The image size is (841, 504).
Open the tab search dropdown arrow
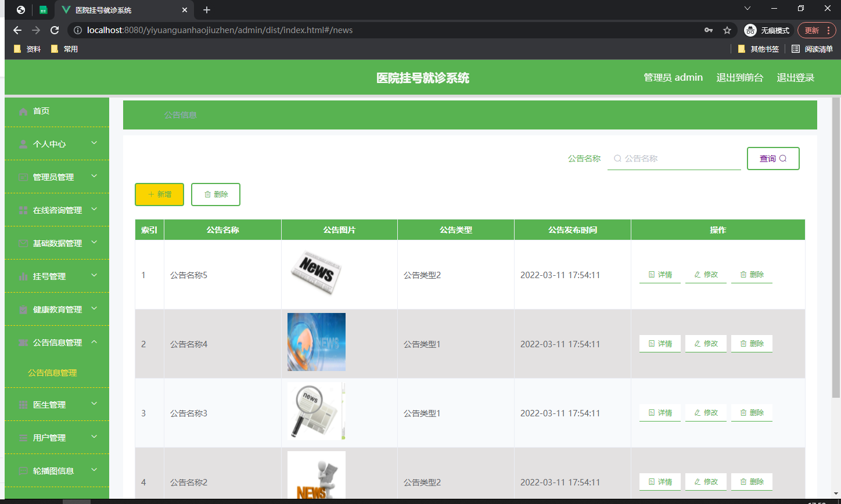pyautogui.click(x=747, y=8)
